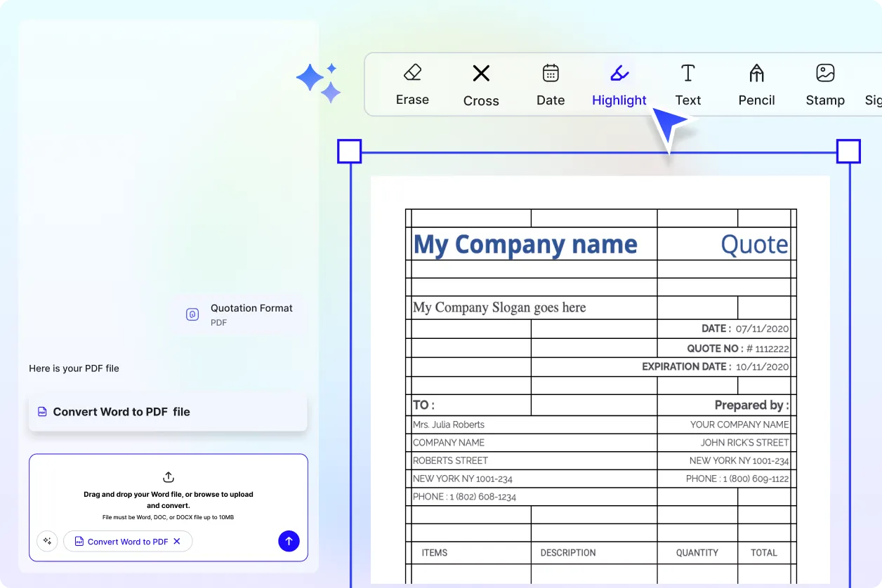
Task: Grab the top-right selection handle
Action: pyautogui.click(x=848, y=151)
